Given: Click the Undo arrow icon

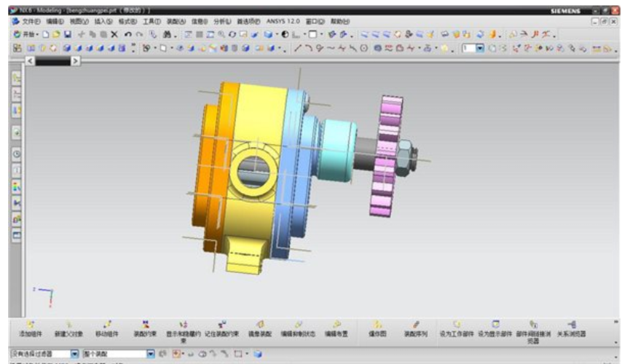Looking at the screenshot, I should [x=128, y=34].
